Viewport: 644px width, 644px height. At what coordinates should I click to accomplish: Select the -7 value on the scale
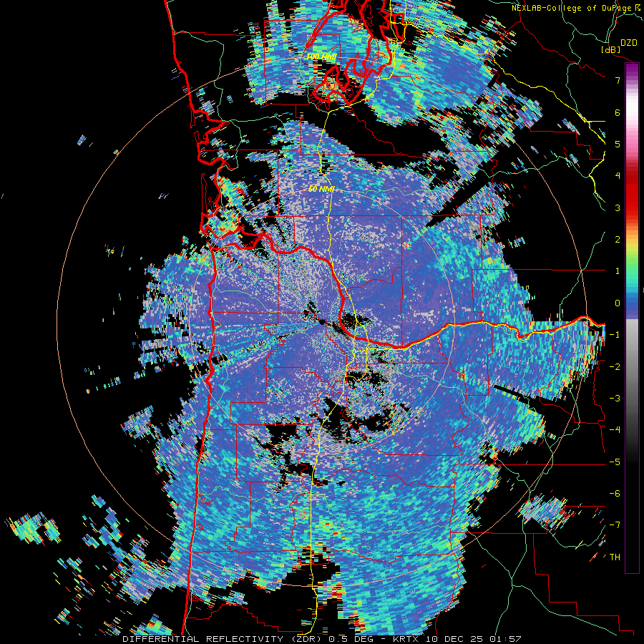(615, 525)
